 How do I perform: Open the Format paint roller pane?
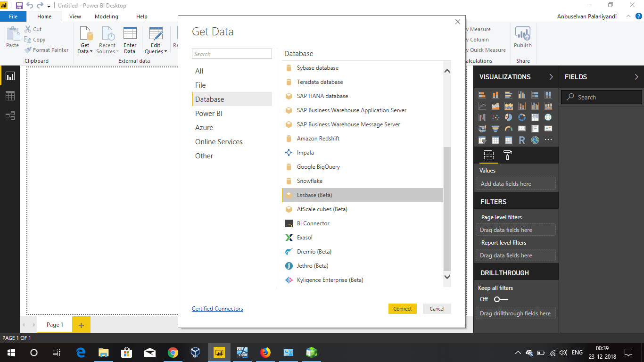click(x=508, y=155)
